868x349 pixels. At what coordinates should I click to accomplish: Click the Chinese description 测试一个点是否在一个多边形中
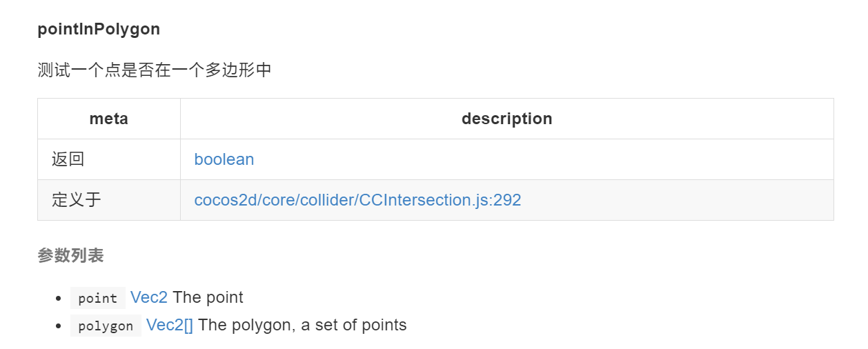[155, 70]
